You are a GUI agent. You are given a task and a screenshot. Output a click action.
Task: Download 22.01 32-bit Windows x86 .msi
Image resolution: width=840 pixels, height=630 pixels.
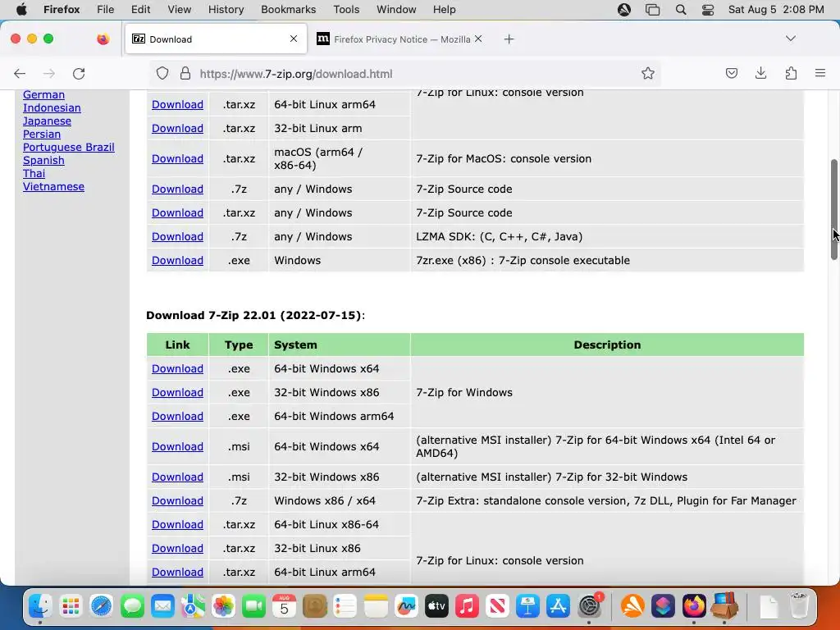[177, 477]
